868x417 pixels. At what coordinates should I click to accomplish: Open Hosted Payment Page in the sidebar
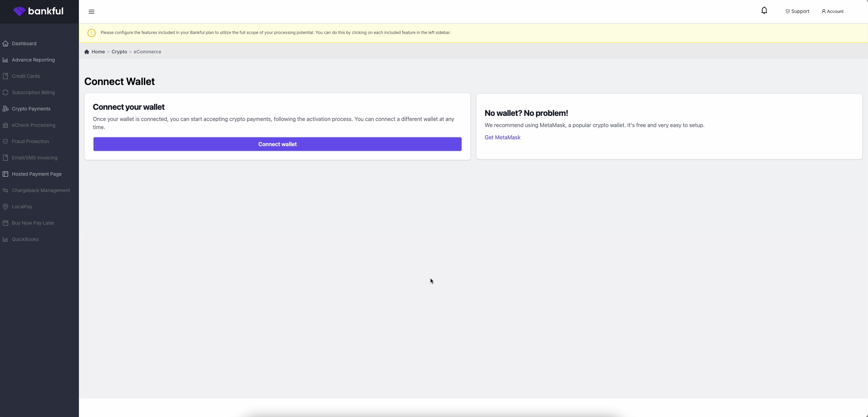tap(37, 174)
